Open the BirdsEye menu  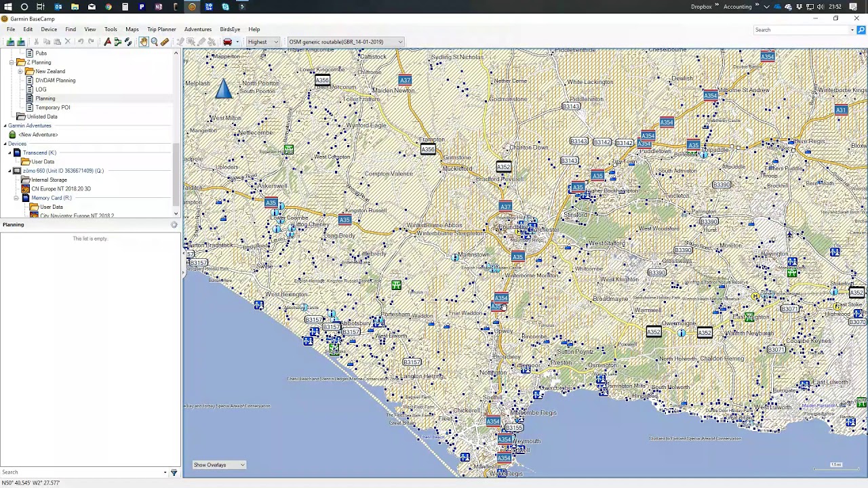pyautogui.click(x=230, y=29)
